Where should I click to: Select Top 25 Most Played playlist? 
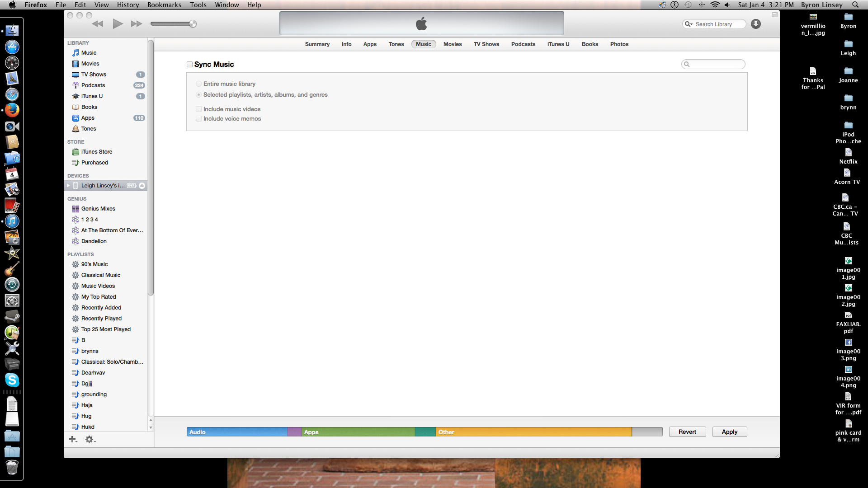click(x=106, y=329)
